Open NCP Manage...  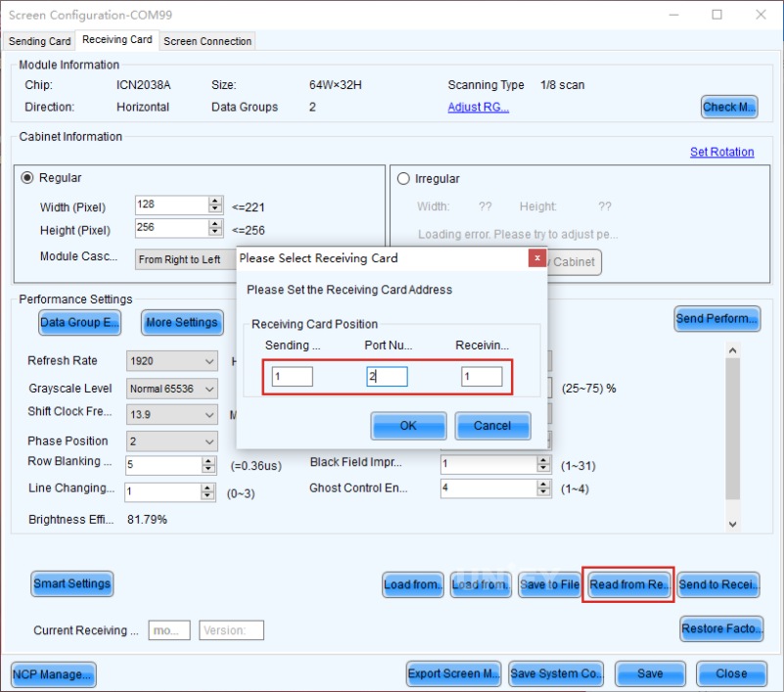pyautogui.click(x=53, y=674)
